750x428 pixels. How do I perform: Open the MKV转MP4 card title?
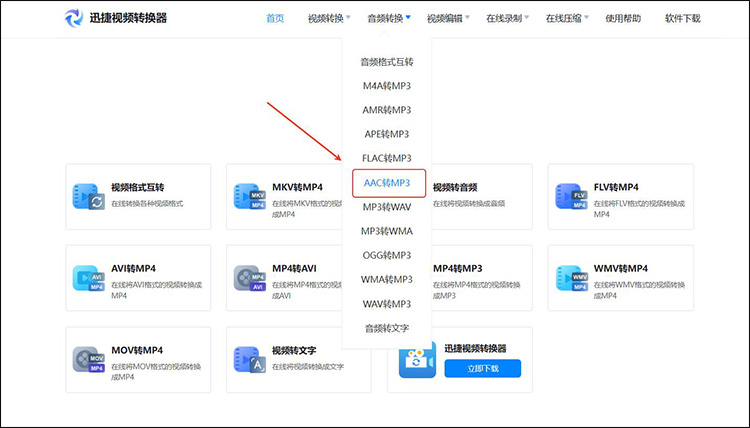click(298, 187)
